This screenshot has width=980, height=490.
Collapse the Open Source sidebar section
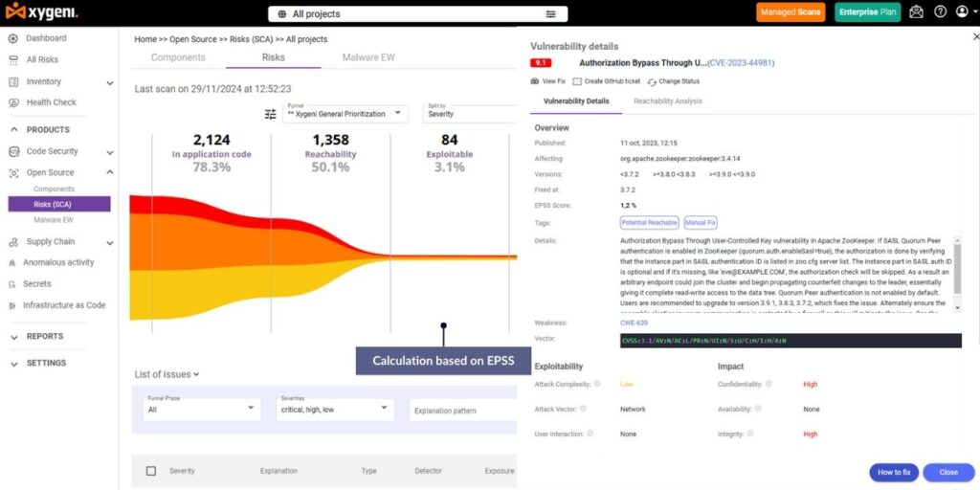[110, 172]
